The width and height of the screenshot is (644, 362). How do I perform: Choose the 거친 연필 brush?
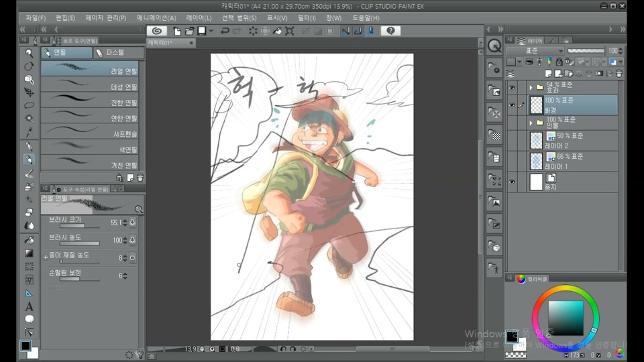90,164
